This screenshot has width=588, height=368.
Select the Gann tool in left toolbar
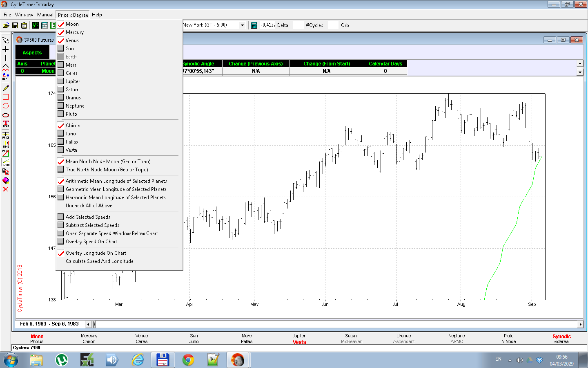tap(6, 162)
